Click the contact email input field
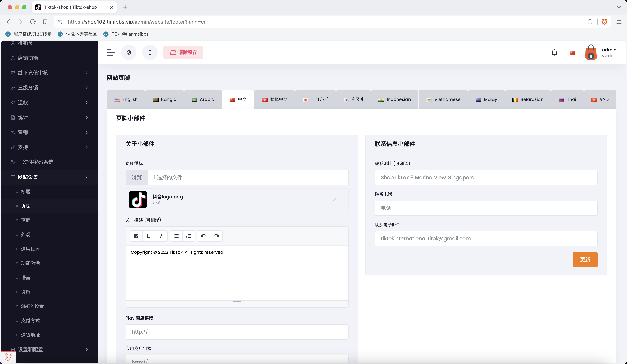This screenshot has height=364, width=627. 486,238
